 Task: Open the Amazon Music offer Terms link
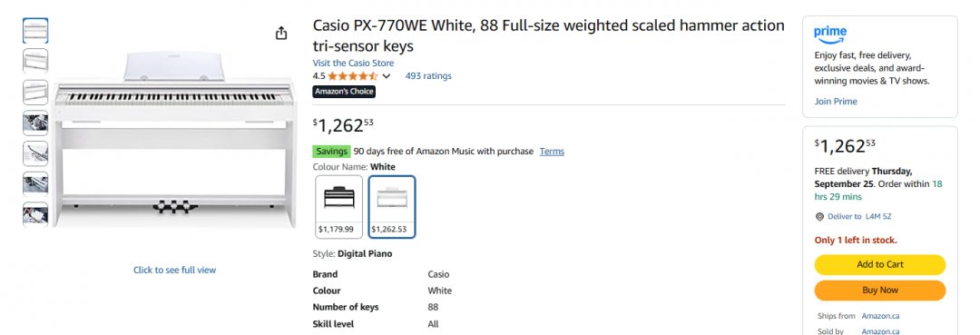coord(552,152)
